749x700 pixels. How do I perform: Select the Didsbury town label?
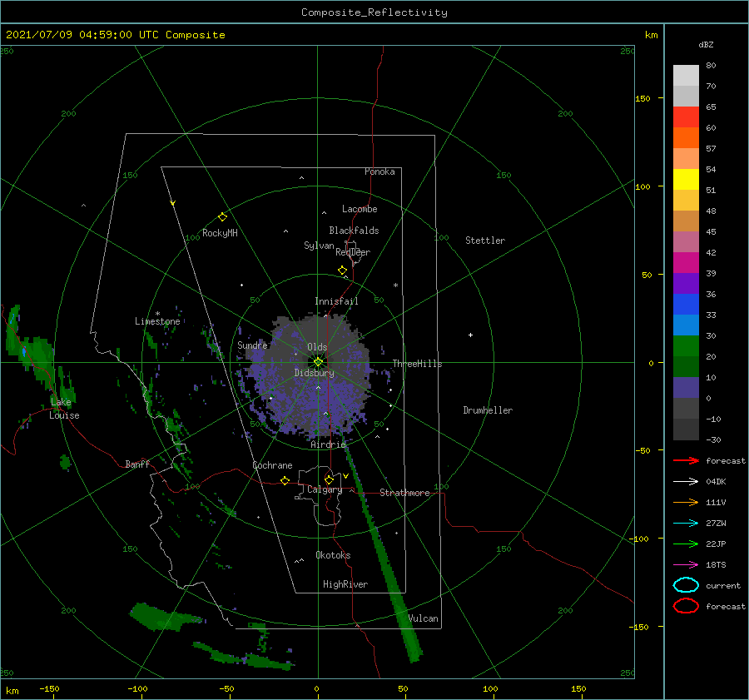point(314,373)
